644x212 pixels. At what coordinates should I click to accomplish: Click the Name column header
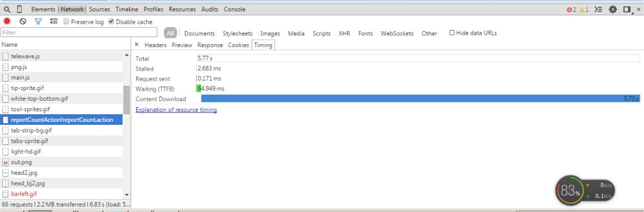click(x=65, y=44)
